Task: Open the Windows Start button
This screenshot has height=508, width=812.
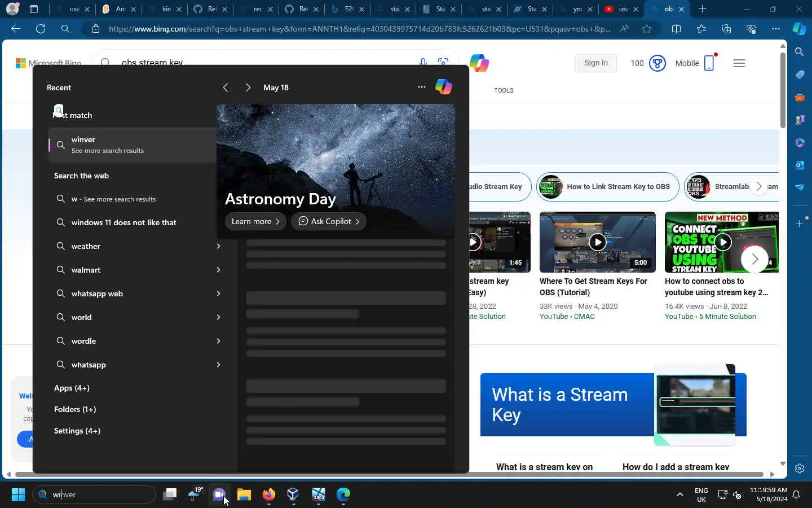Action: point(18,494)
